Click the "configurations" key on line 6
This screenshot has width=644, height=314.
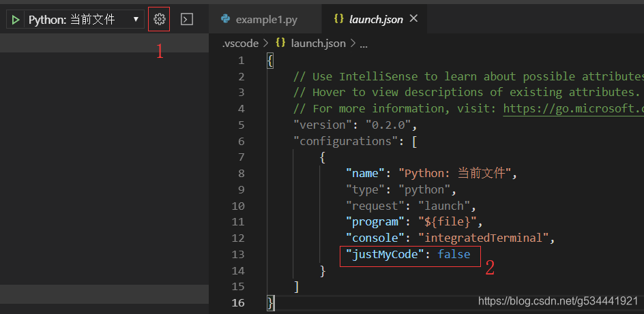coord(345,142)
